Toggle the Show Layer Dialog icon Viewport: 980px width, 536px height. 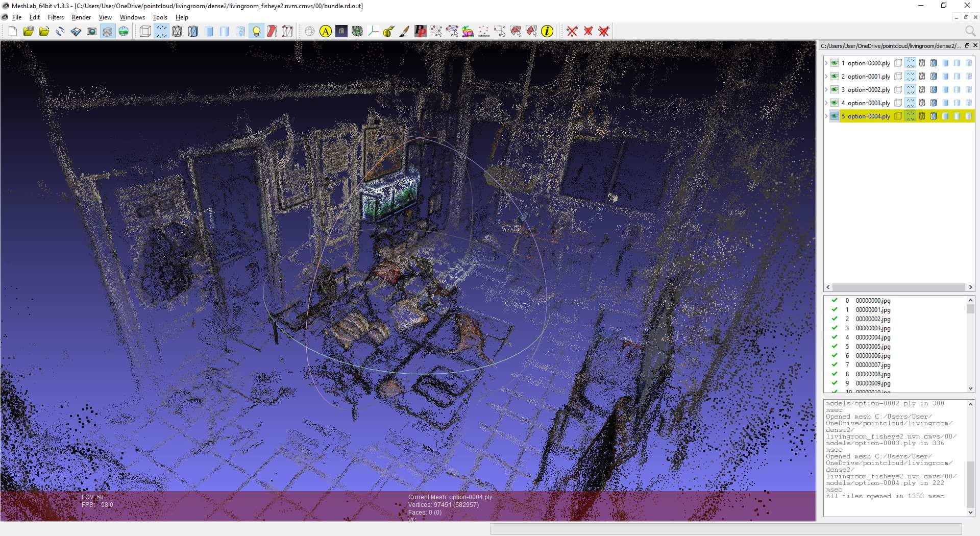(x=108, y=32)
